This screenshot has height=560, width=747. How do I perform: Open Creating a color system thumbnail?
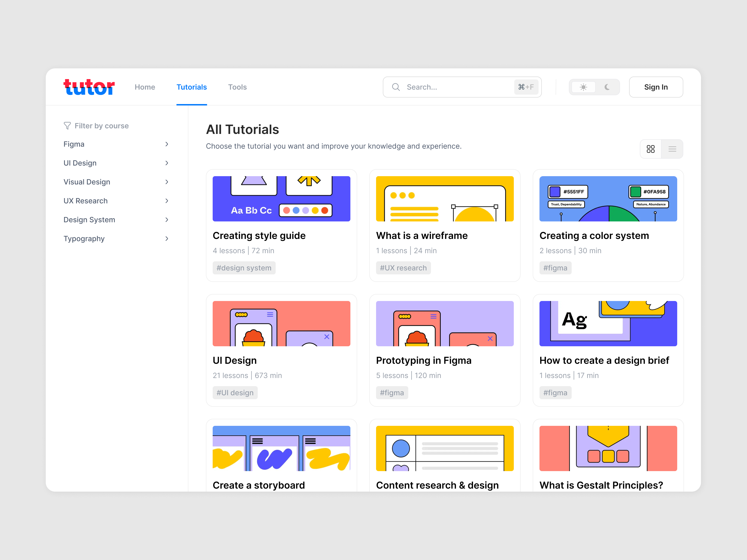(x=608, y=199)
